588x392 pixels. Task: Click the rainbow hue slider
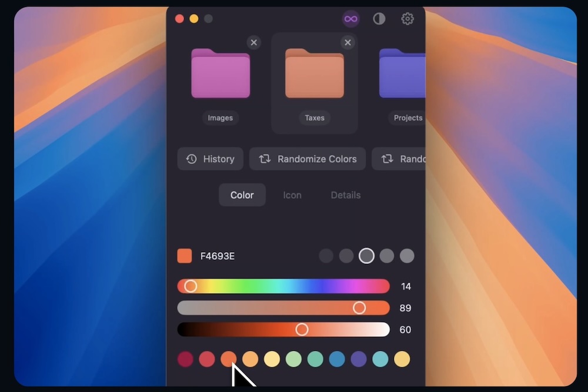tap(283, 286)
